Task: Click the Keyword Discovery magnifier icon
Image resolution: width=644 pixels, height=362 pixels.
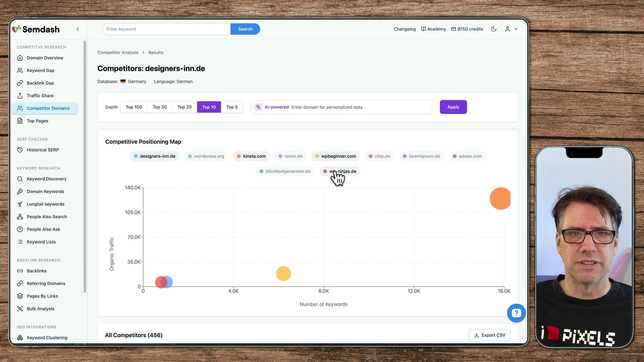Action: (20, 179)
